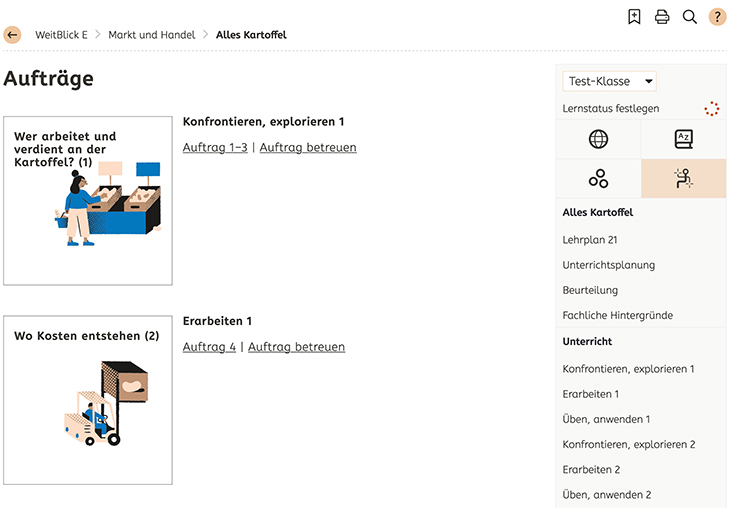Select the globe icon in the sidebar
Viewport: 730px width, 508px height.
tap(598, 139)
